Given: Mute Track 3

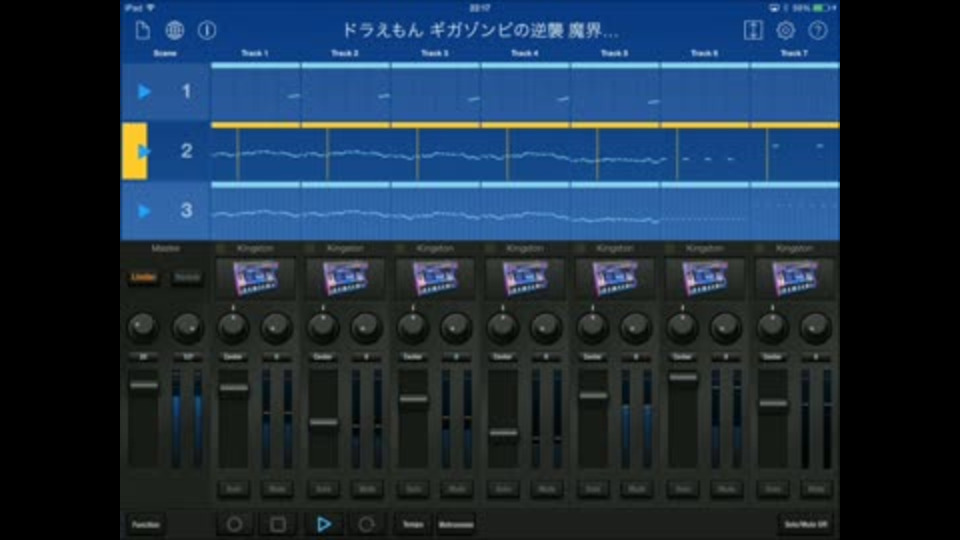Looking at the screenshot, I should [x=457, y=489].
